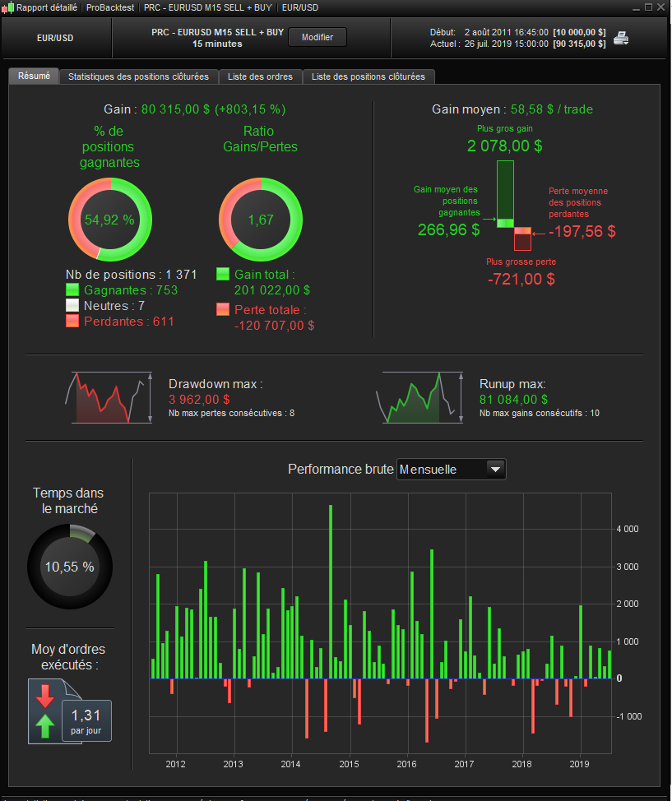672x801 pixels.
Task: Open the Liste des positions clôturées tab
Action: [368, 76]
